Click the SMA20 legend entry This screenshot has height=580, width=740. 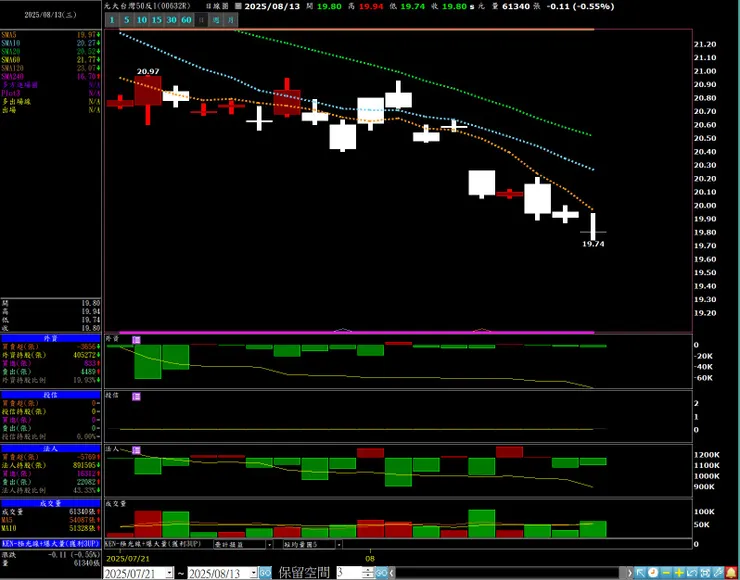[x=50, y=51]
